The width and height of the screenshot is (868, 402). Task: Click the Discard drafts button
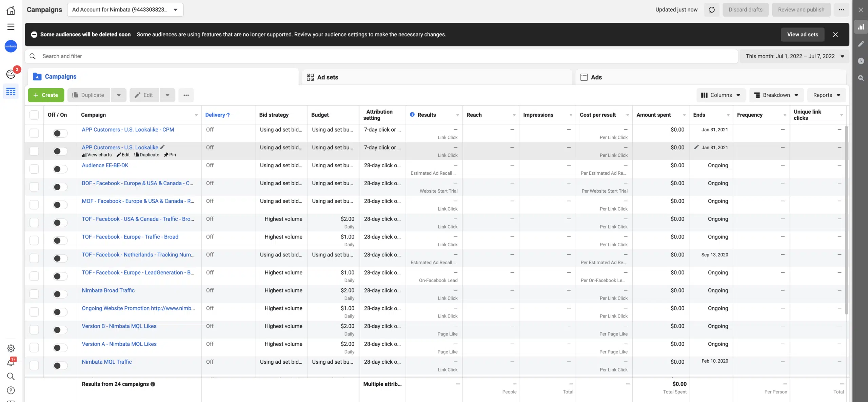pos(746,9)
